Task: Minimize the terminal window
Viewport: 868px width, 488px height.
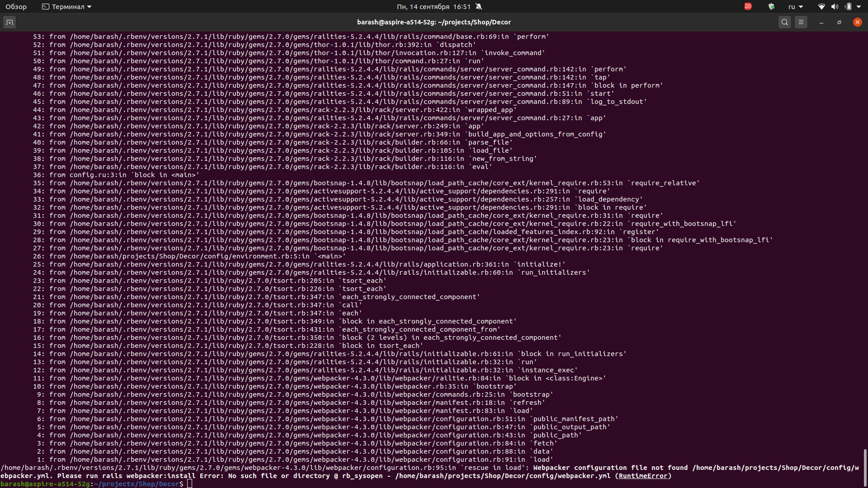Action: [x=821, y=22]
